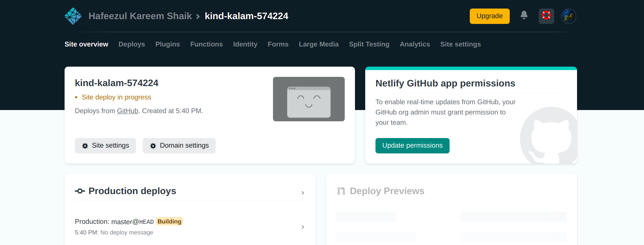Go to the Split Testing tab

369,44
